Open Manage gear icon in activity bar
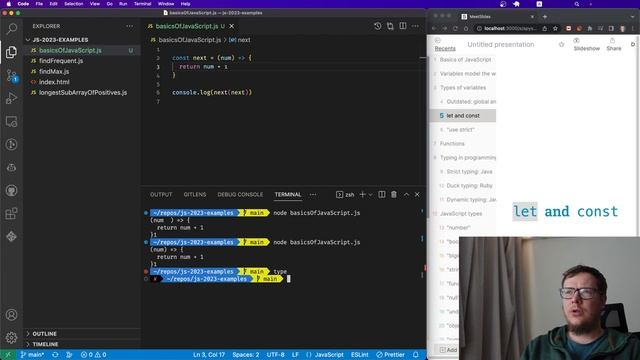This screenshot has width=640, height=360. [11, 338]
